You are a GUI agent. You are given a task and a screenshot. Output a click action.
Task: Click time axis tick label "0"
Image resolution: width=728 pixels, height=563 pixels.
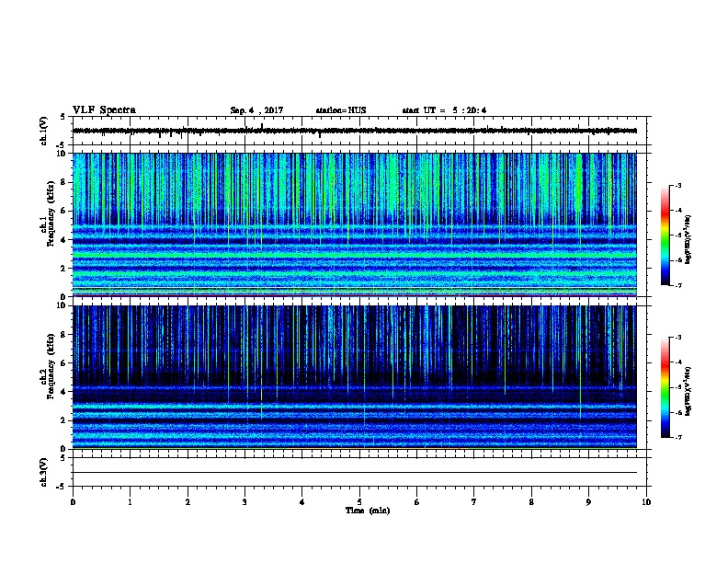tap(73, 502)
